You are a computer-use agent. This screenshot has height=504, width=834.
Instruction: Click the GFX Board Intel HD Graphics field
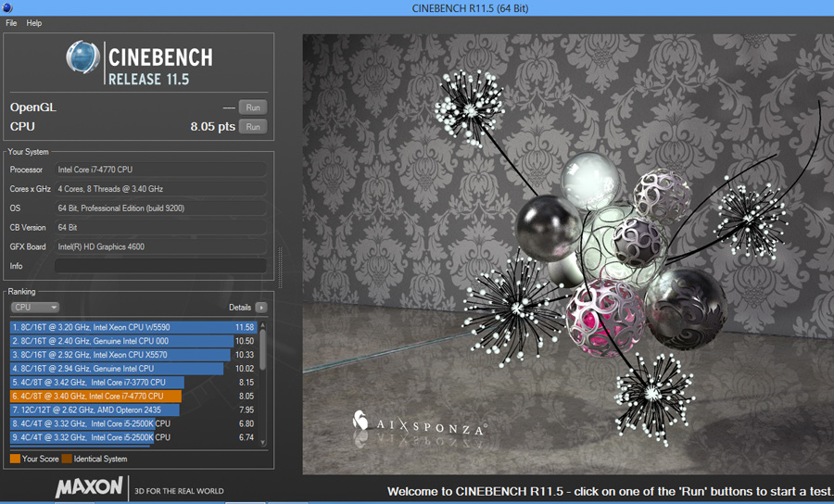[x=160, y=246]
